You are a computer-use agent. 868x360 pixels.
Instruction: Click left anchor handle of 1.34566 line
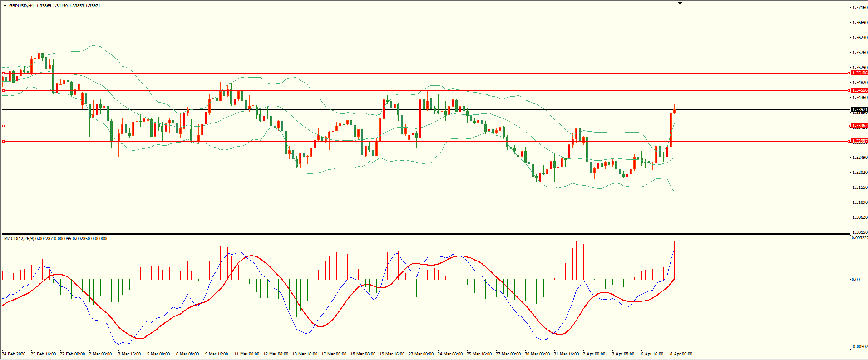(x=4, y=91)
